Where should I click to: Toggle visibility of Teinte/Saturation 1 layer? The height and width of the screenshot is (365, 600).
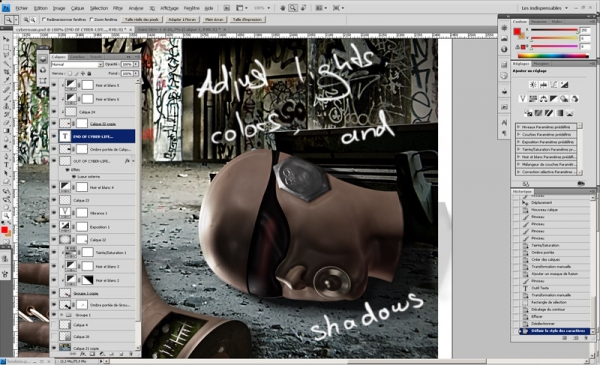(54, 253)
